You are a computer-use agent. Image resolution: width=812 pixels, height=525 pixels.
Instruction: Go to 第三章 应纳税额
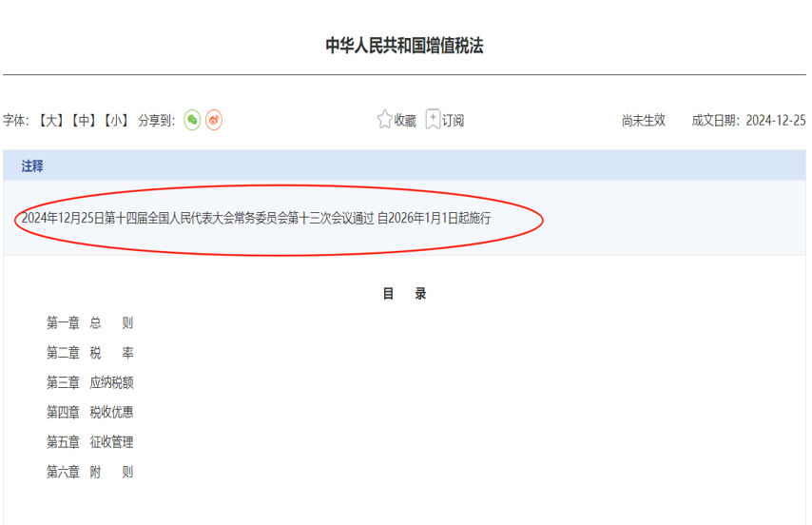[90, 382]
